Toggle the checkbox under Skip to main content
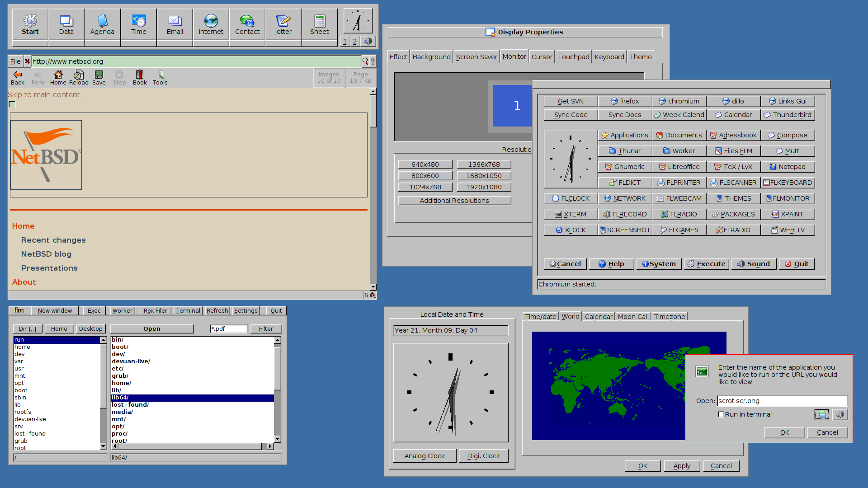This screenshot has height=488, width=868. [x=12, y=104]
